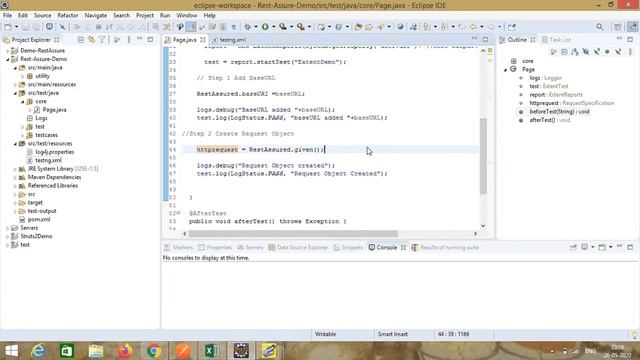
Task: Click the New Java Class icon
Action: 338,27
